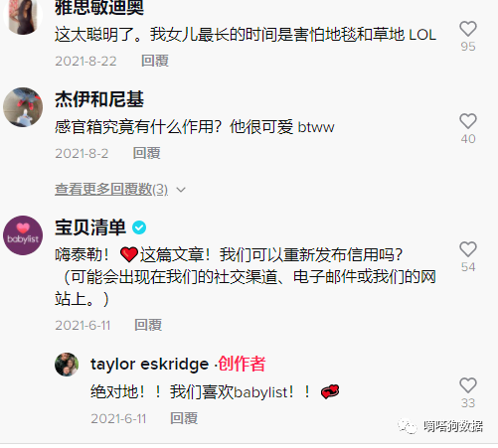Click the 创作者 creator label

point(242,364)
